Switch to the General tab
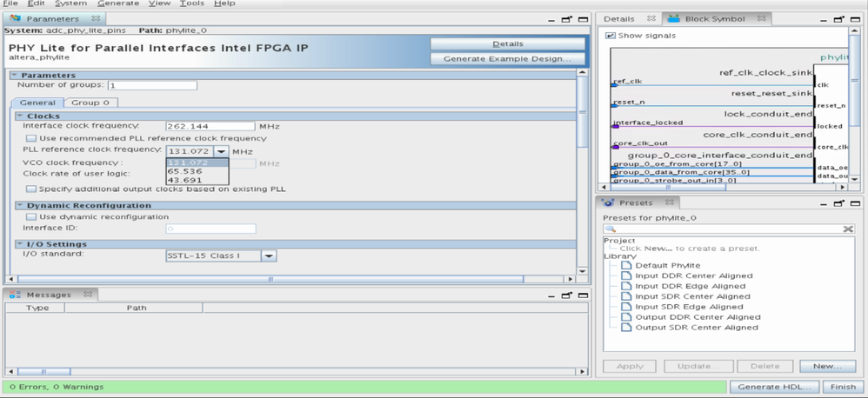Image resolution: width=868 pixels, height=398 pixels. pyautogui.click(x=37, y=103)
